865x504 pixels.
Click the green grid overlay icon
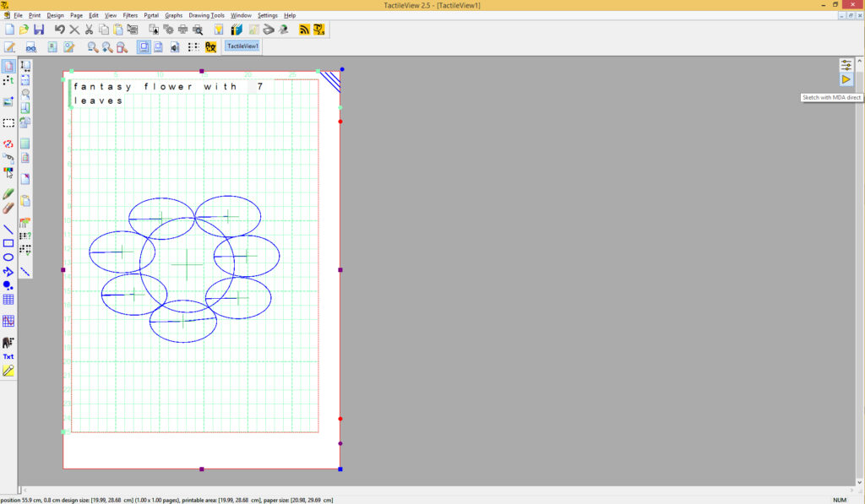coord(24,144)
